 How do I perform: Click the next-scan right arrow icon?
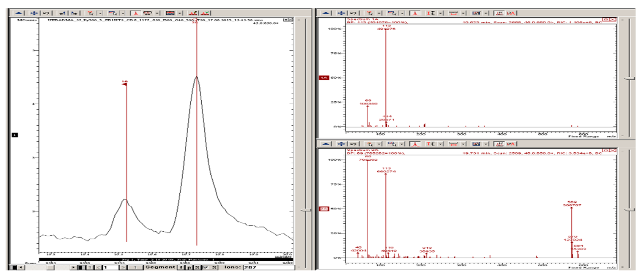tap(74, 13)
